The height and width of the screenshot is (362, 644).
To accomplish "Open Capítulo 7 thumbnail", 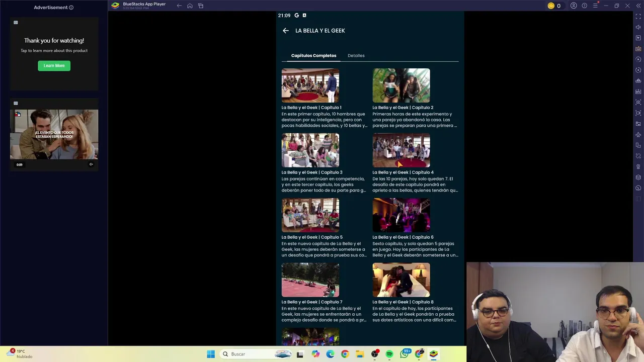I will click(x=310, y=280).
